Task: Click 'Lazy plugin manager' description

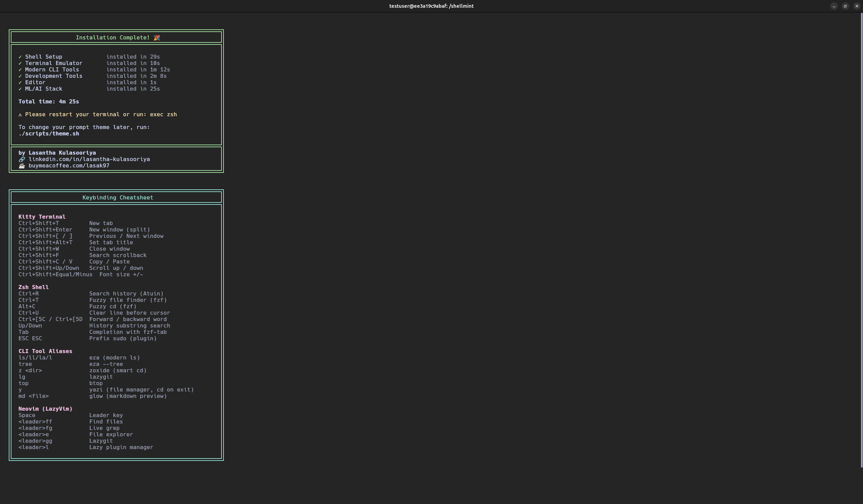Action: [121, 447]
